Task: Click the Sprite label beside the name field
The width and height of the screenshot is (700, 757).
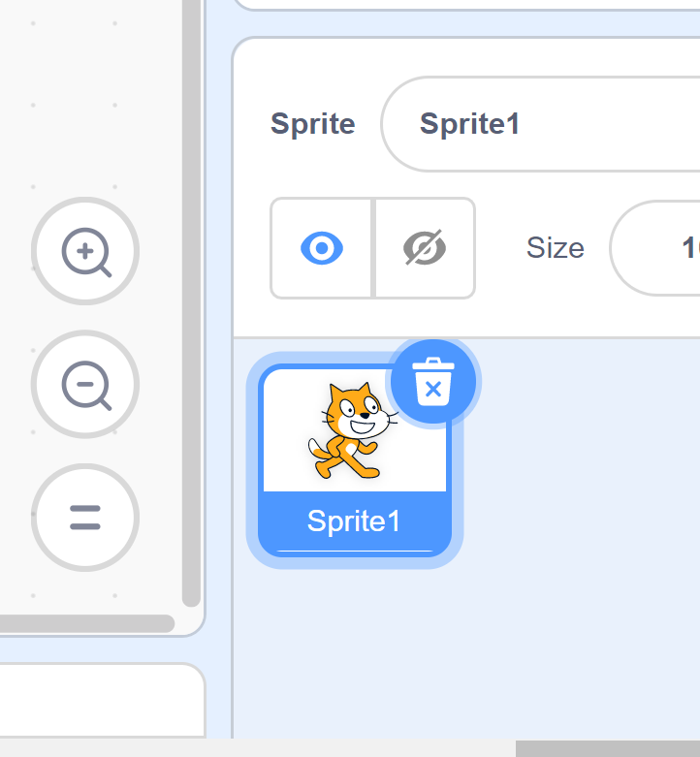Action: [313, 124]
